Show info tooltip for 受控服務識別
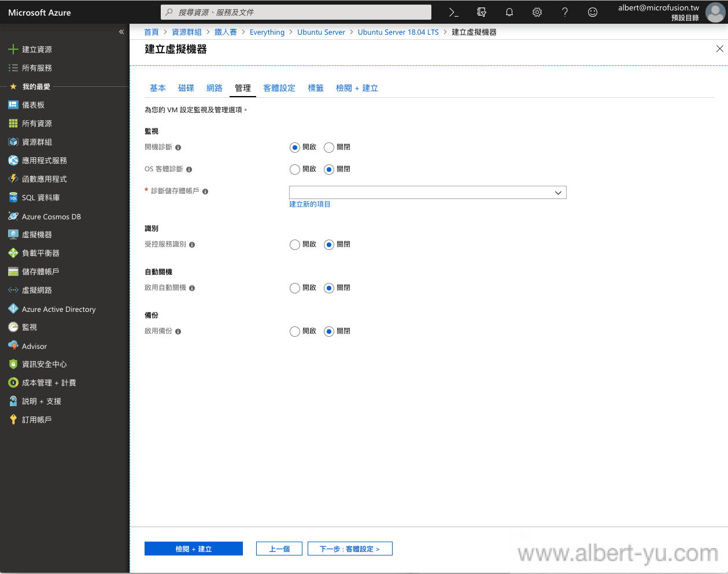This screenshot has height=574, width=728. pyautogui.click(x=192, y=245)
